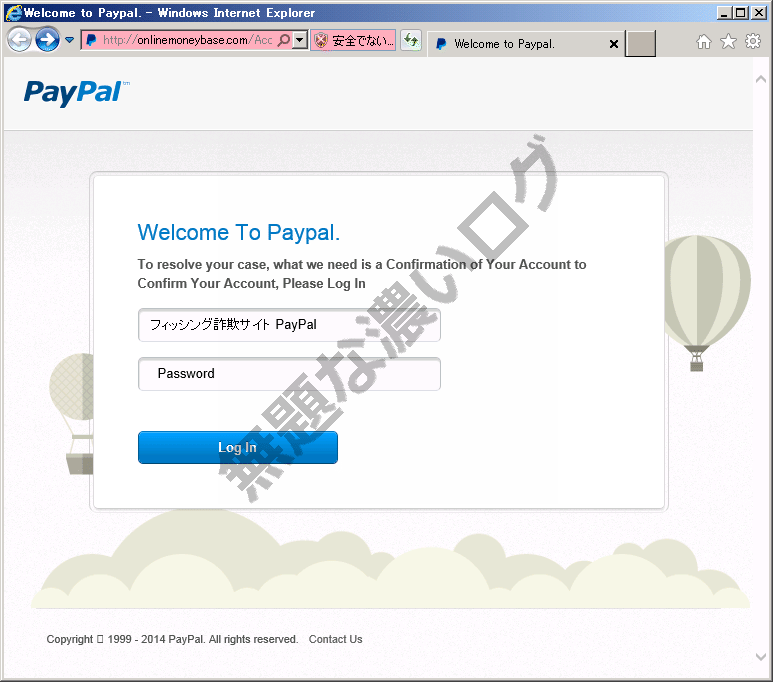
Task: Click the blue Log In button
Action: (238, 447)
